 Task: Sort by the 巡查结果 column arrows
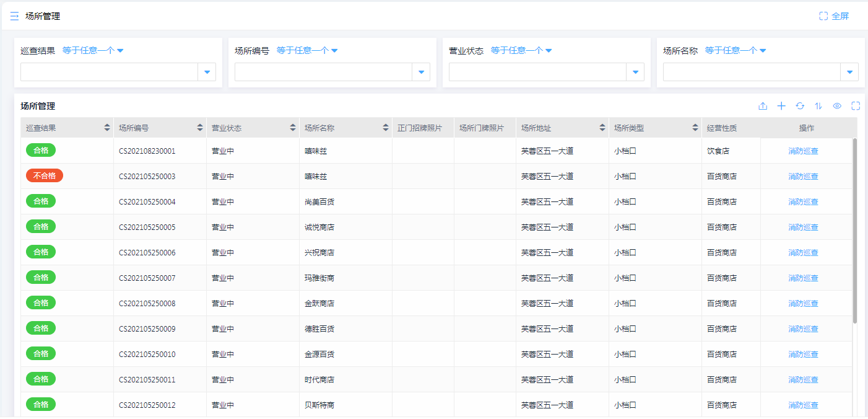[107, 128]
